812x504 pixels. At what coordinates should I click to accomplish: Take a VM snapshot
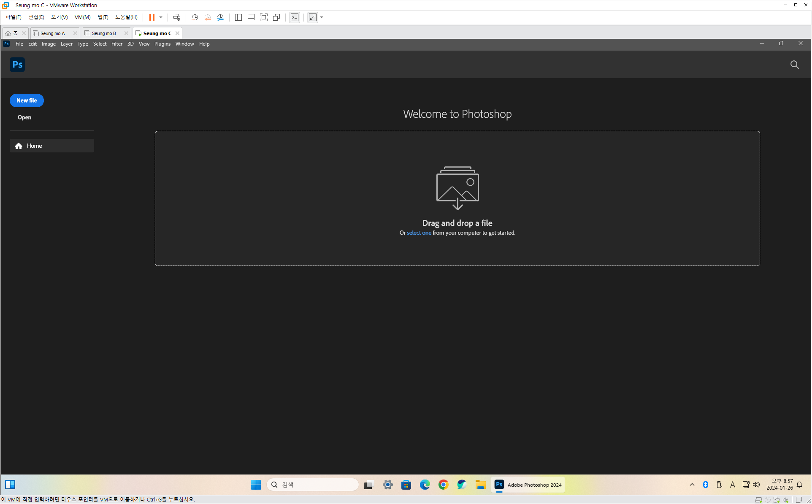[x=195, y=17]
